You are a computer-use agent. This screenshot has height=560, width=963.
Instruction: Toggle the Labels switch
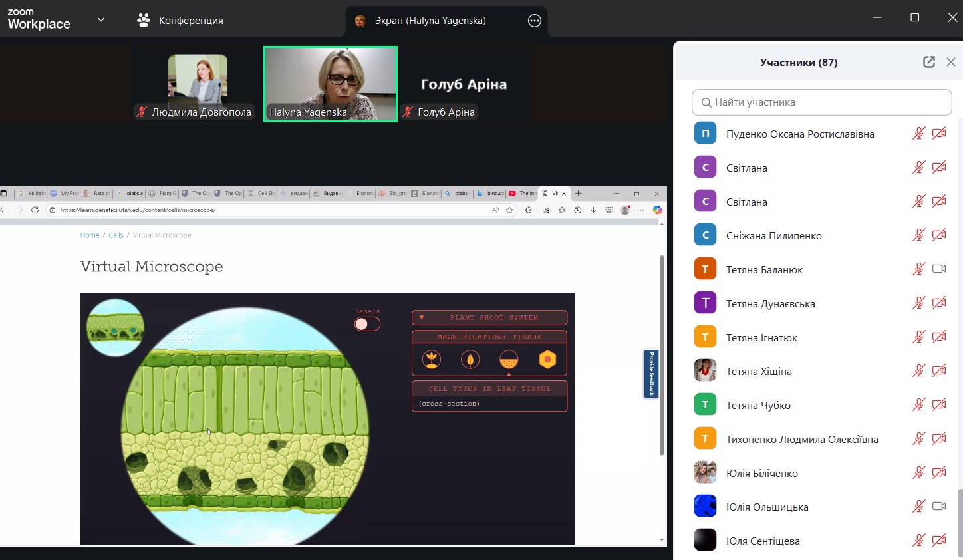367,324
